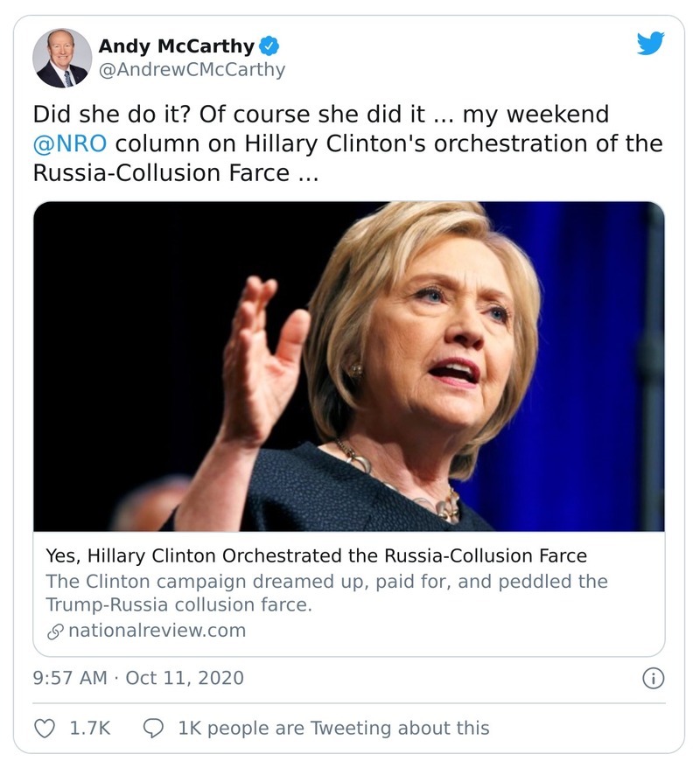Open the 'Yes, Hillary Clinton Orchestrated' headline
The width and height of the screenshot is (700, 768).
pyautogui.click(x=316, y=555)
